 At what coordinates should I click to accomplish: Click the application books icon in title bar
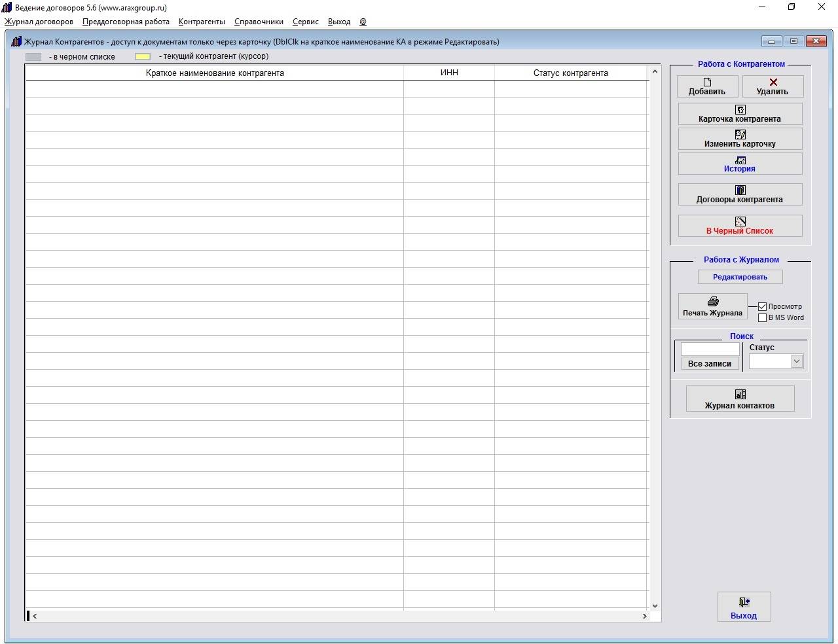click(x=7, y=7)
